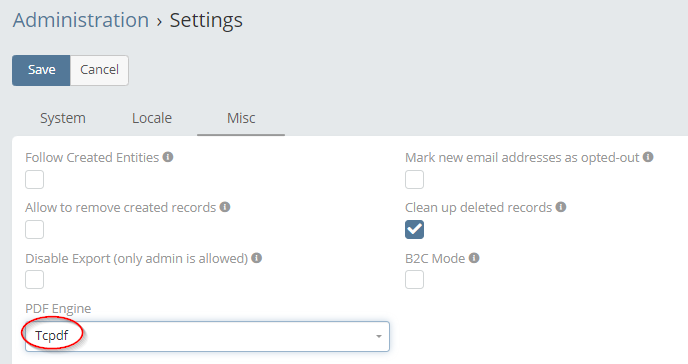The image size is (688, 364).
Task: Tick the Disable Export checkbox
Action: (x=34, y=279)
